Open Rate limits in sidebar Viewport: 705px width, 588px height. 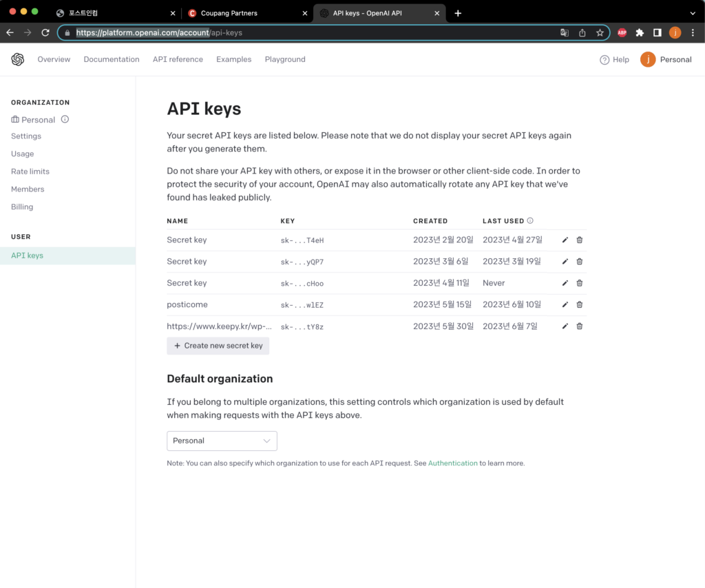click(x=30, y=171)
